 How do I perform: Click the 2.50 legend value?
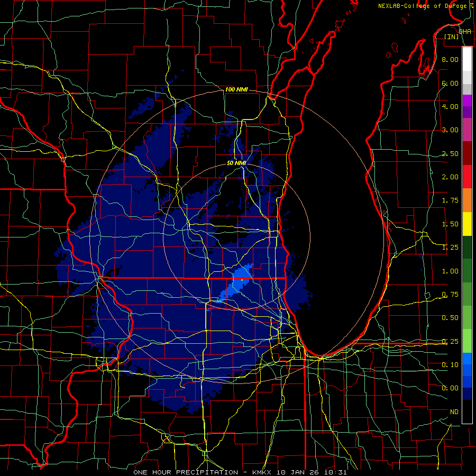(450, 153)
